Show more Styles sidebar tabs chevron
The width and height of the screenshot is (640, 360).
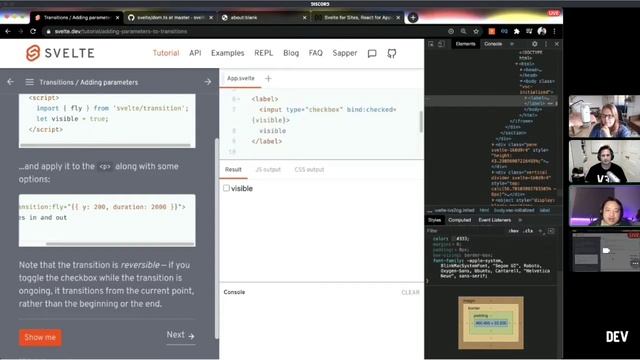tap(520, 220)
